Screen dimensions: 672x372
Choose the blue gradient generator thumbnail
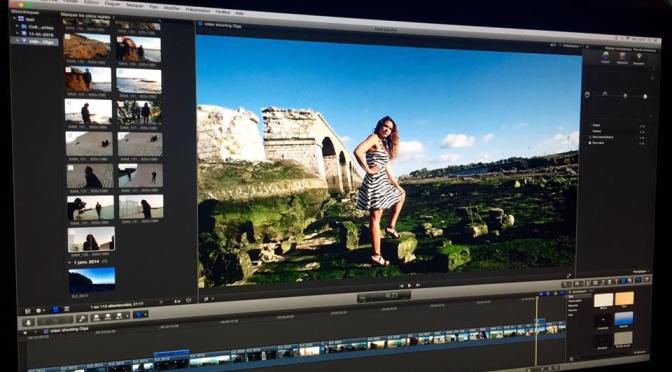624,319
